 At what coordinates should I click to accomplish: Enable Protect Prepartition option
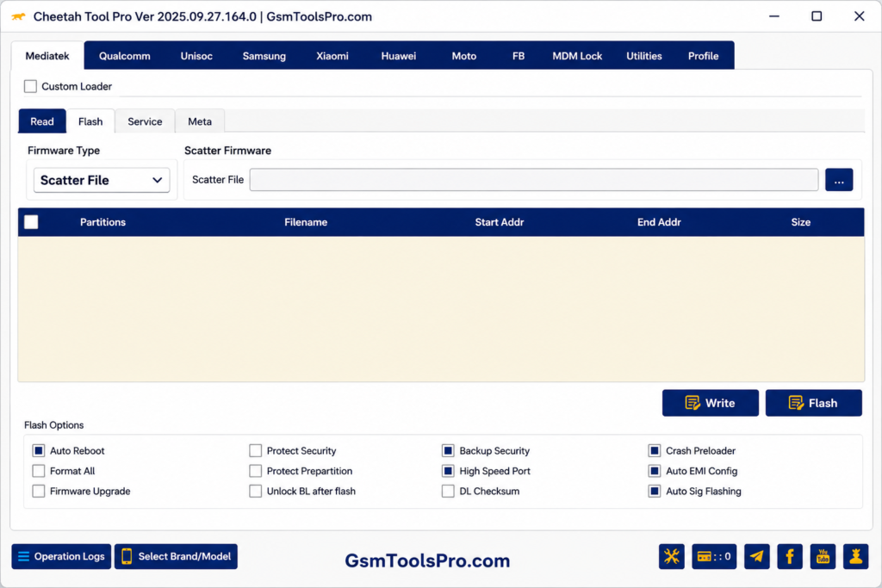(x=255, y=471)
